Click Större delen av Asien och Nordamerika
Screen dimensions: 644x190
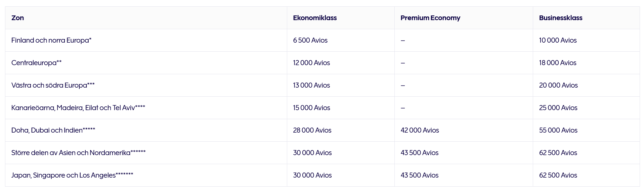coord(78,153)
